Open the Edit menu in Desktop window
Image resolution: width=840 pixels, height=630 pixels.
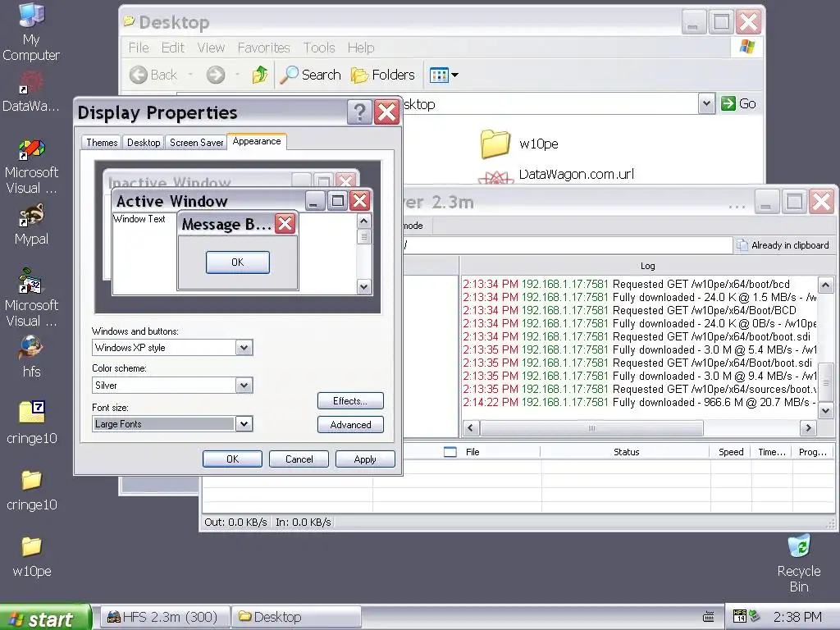173,48
